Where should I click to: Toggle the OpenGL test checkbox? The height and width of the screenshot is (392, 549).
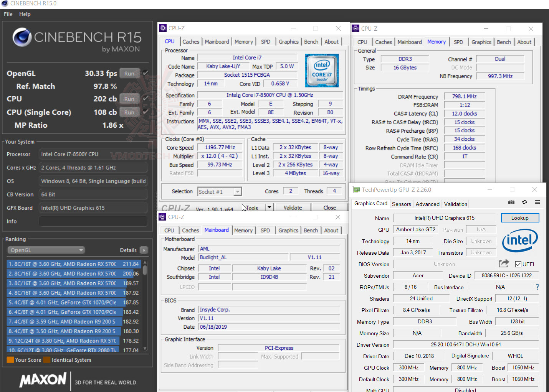146,73
